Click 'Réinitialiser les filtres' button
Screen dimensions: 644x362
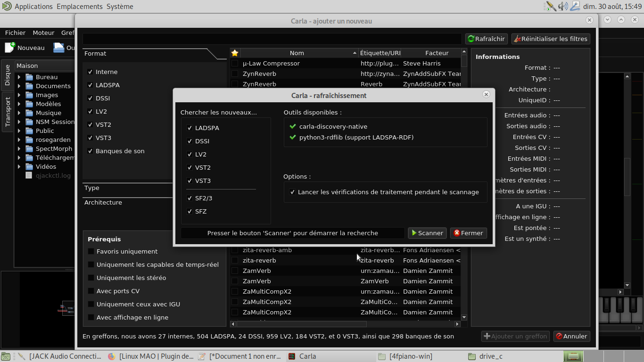click(x=551, y=39)
